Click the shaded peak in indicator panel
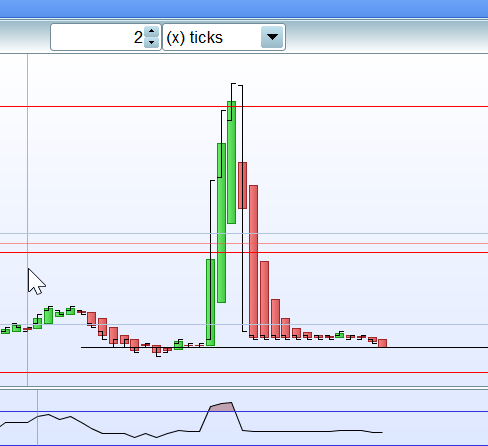The image size is (488, 446). click(x=222, y=407)
